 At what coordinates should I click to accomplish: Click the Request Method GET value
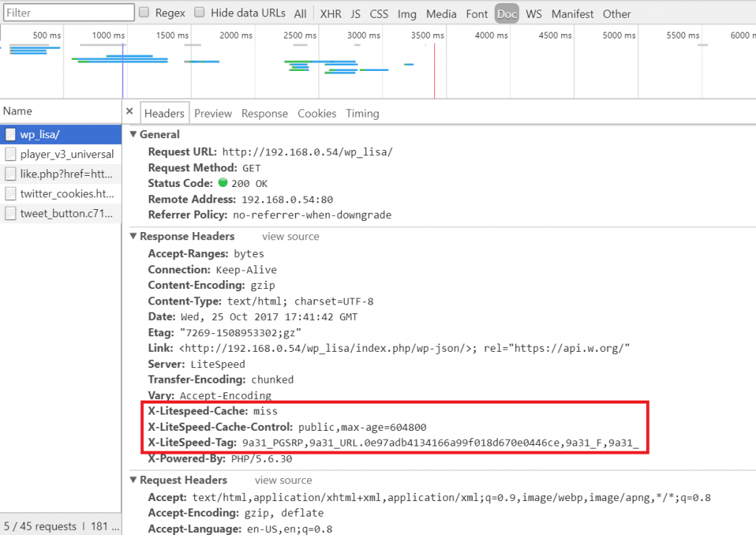point(251,168)
